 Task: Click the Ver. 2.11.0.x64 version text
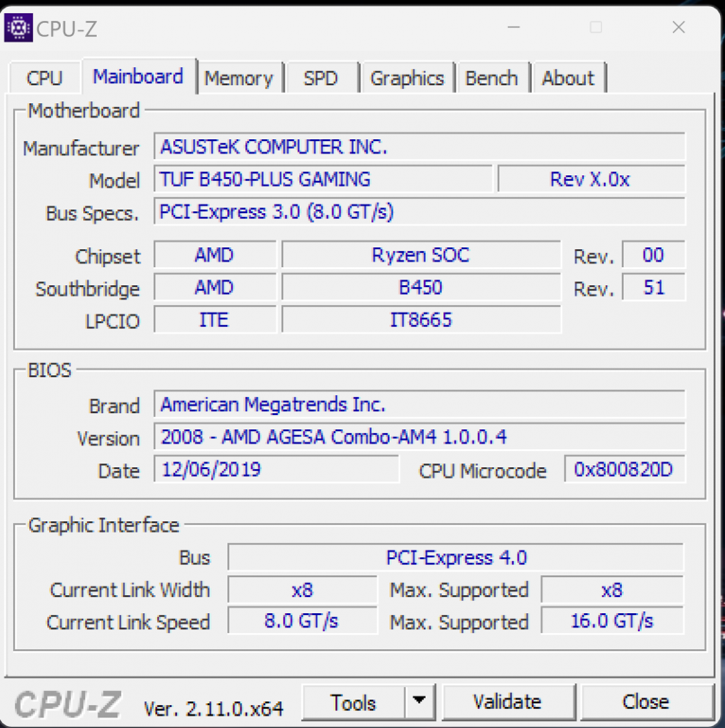[x=213, y=708]
